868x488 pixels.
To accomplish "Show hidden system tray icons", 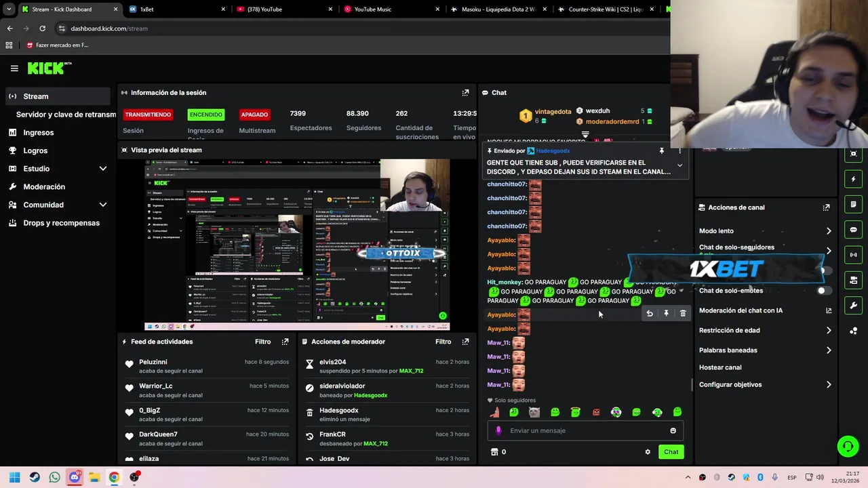I will pyautogui.click(x=688, y=477).
